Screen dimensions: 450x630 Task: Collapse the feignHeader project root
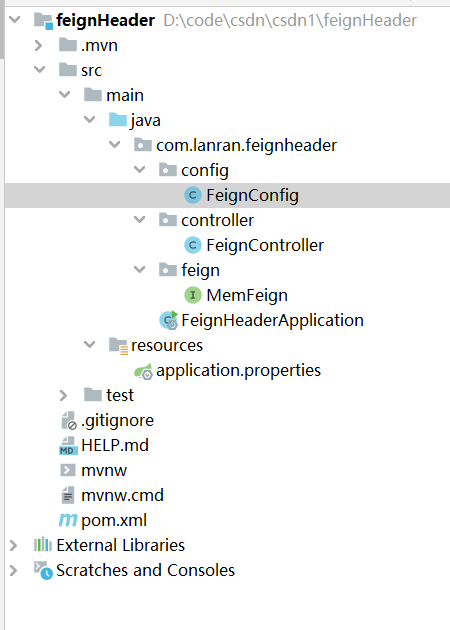tap(14, 19)
